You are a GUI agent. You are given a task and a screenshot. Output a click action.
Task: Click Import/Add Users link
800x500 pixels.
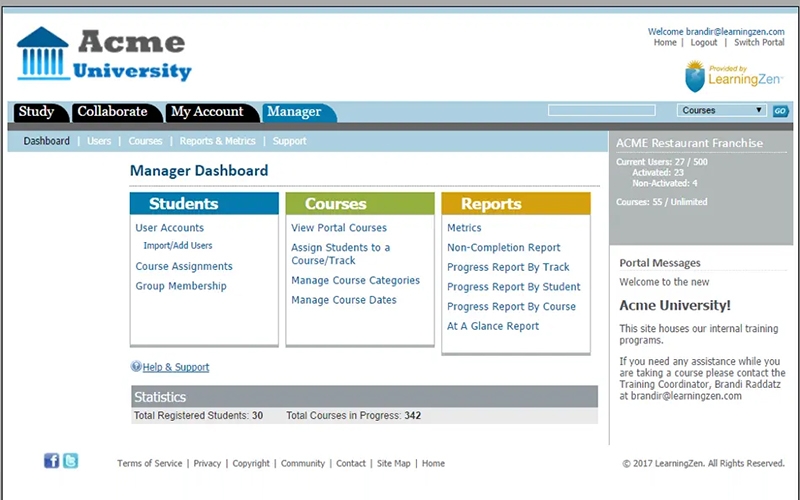[178, 246]
